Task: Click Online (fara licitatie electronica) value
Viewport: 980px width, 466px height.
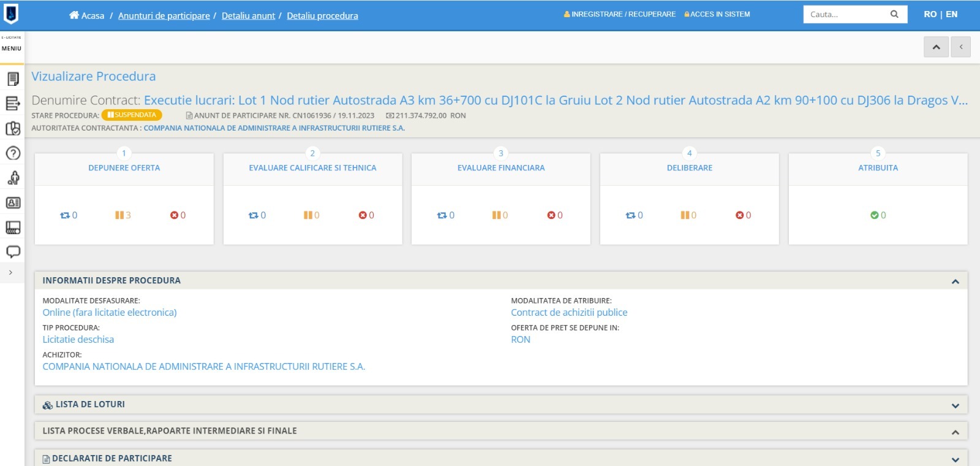Action: [110, 312]
